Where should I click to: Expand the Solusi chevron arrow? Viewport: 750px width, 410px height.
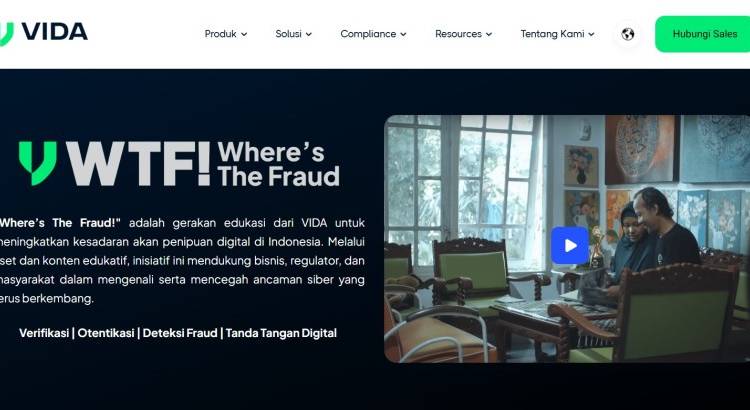point(309,34)
